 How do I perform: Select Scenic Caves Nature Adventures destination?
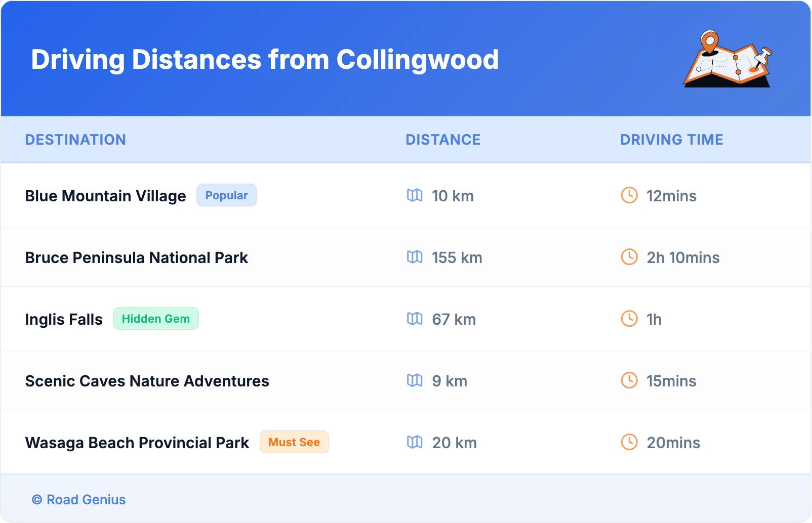(x=147, y=381)
